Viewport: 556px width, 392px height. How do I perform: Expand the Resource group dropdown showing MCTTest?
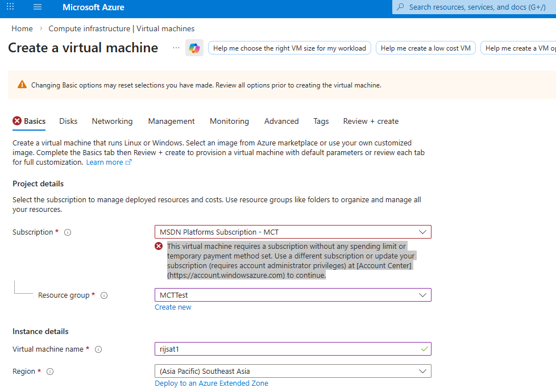[x=293, y=295]
